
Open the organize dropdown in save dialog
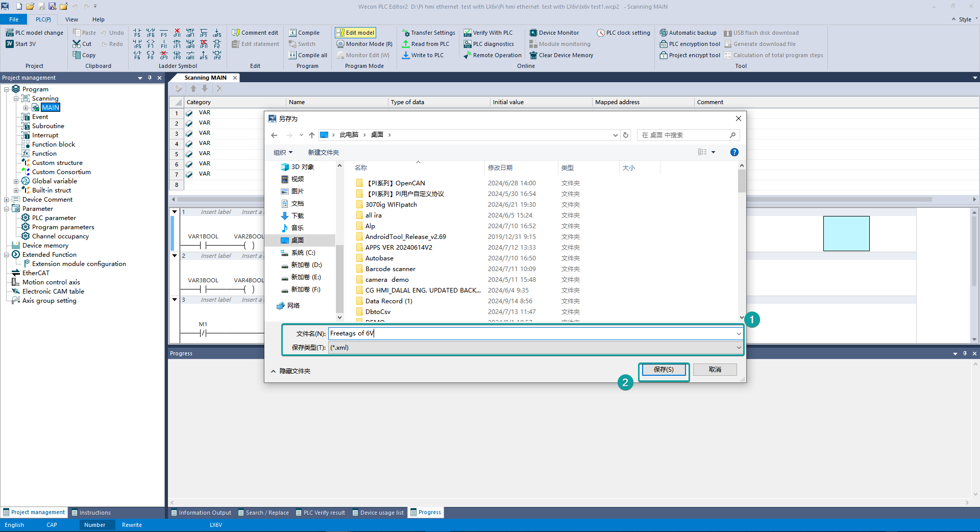point(283,152)
